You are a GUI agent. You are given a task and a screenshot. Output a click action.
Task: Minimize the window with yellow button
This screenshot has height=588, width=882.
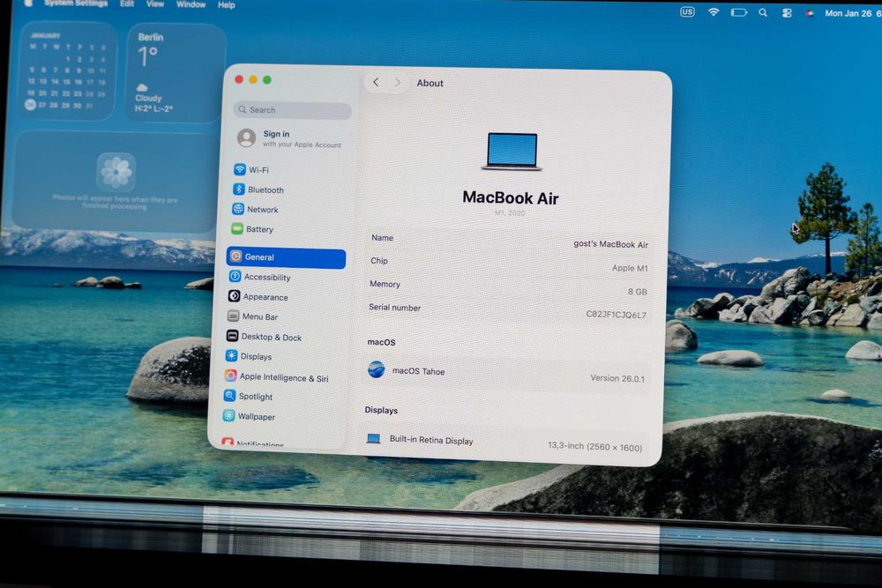click(x=253, y=79)
